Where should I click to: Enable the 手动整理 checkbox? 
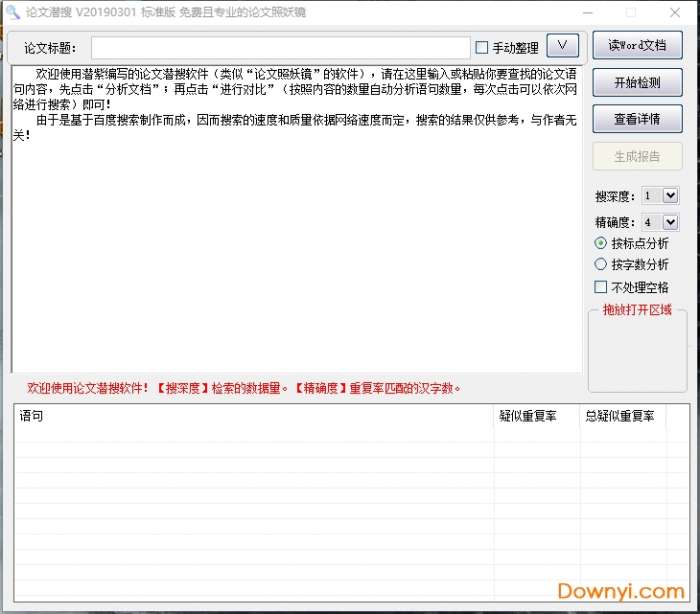tap(482, 48)
